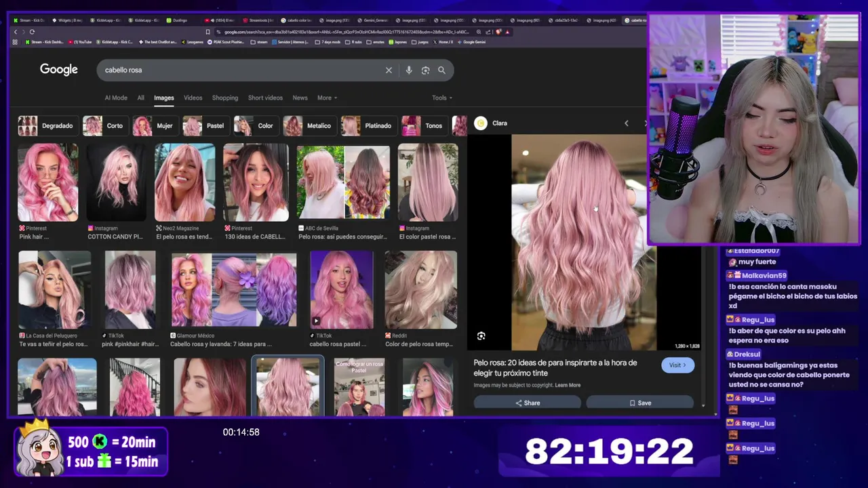
Task: Click the share icon in the address bar
Action: click(488, 32)
